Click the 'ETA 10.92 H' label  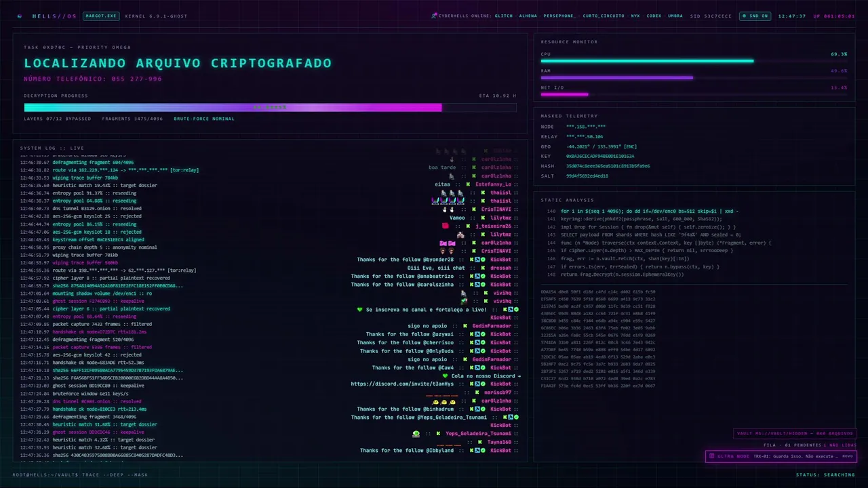(x=498, y=96)
